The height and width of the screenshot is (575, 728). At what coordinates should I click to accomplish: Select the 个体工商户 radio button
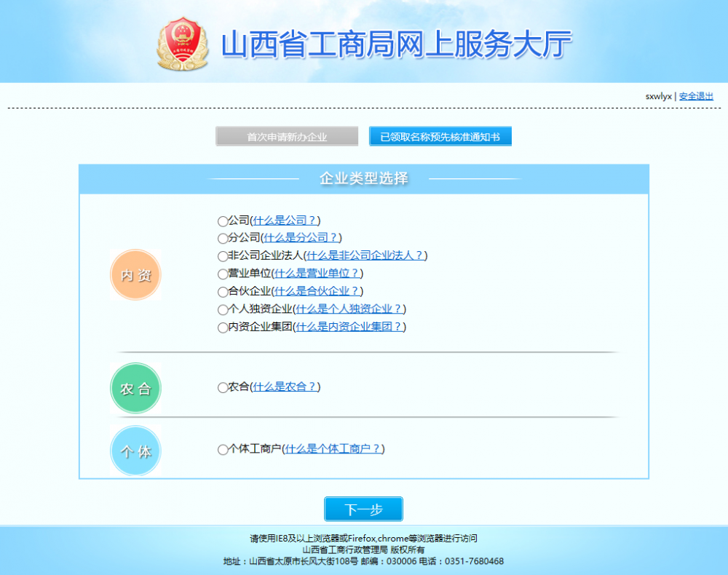pyautogui.click(x=221, y=449)
